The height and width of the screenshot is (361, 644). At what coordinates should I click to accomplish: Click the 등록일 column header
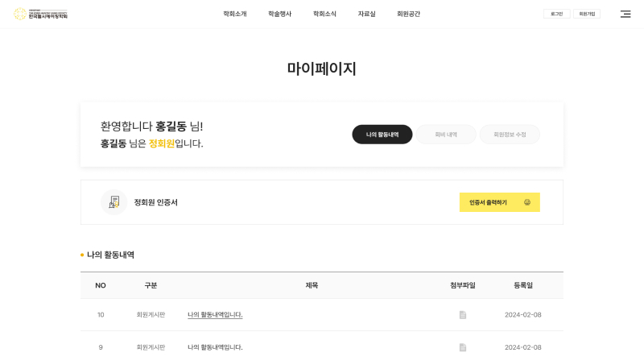[522, 285]
